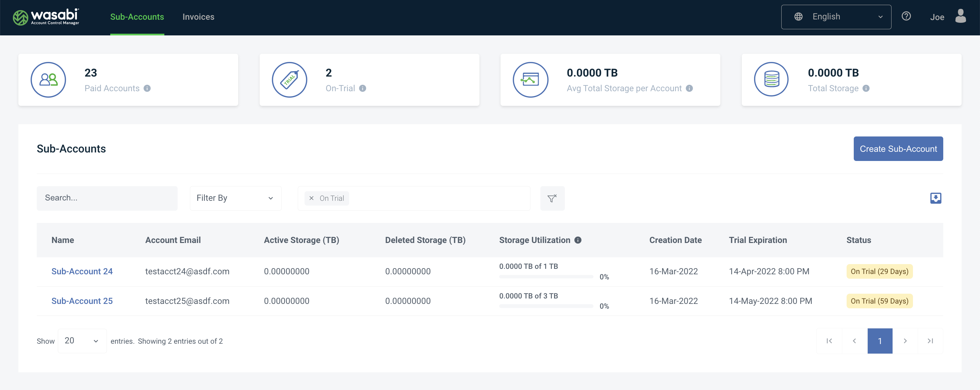Click the Create Sub-Account button
Image resolution: width=980 pixels, height=390 pixels.
898,149
